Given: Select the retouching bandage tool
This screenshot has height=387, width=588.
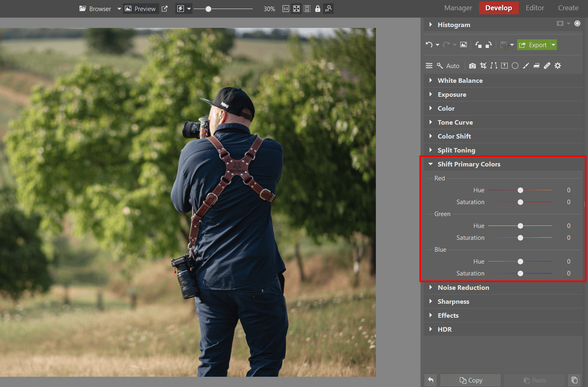Looking at the screenshot, I should (x=547, y=66).
